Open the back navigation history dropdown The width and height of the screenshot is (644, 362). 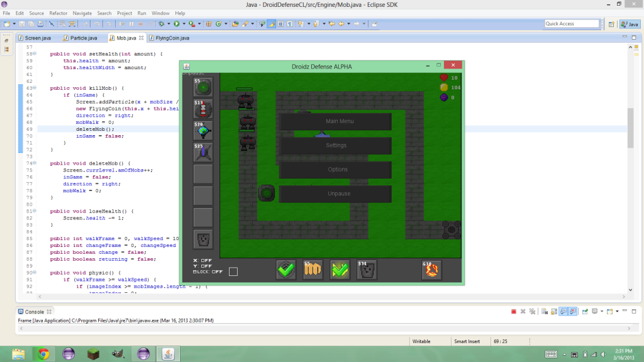(x=348, y=24)
